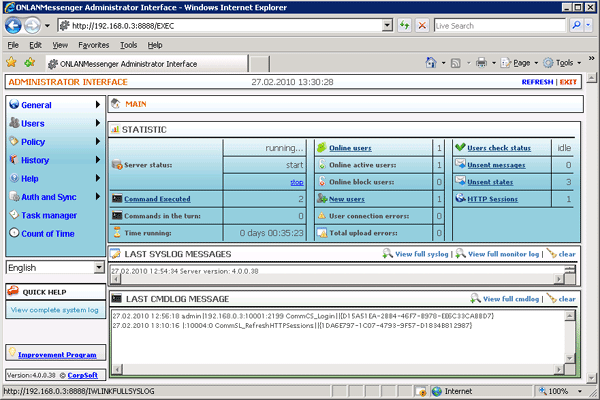
Task: Click the EXIT link
Action: [568, 82]
